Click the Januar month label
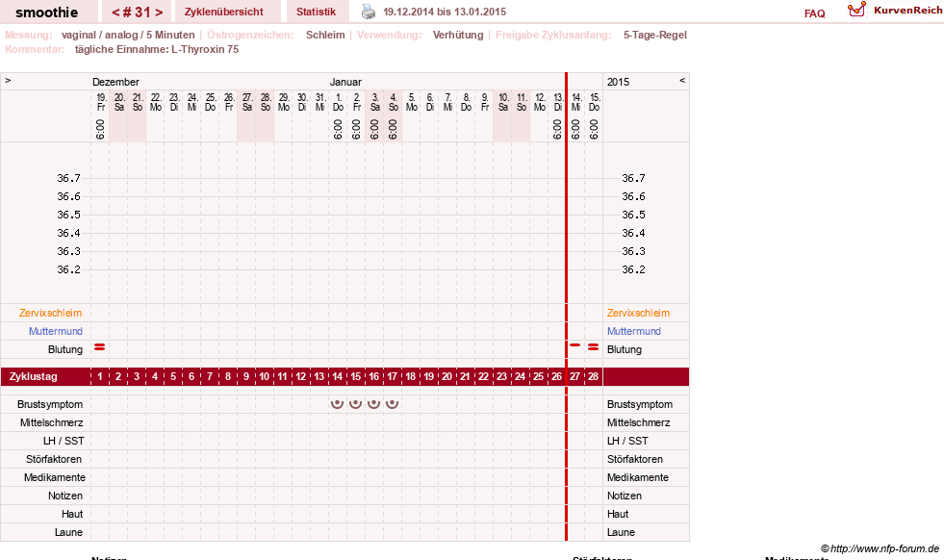The image size is (944, 560). click(345, 81)
